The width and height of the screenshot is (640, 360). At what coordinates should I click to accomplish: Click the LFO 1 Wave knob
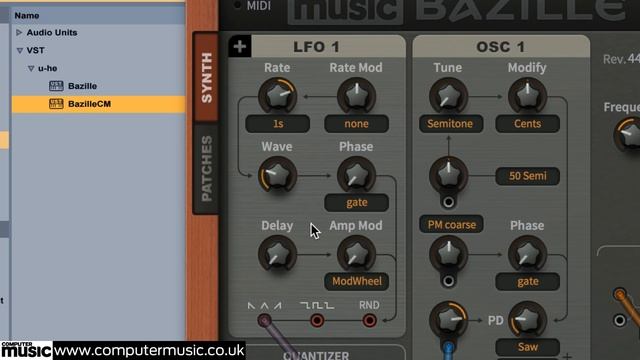[x=277, y=175]
